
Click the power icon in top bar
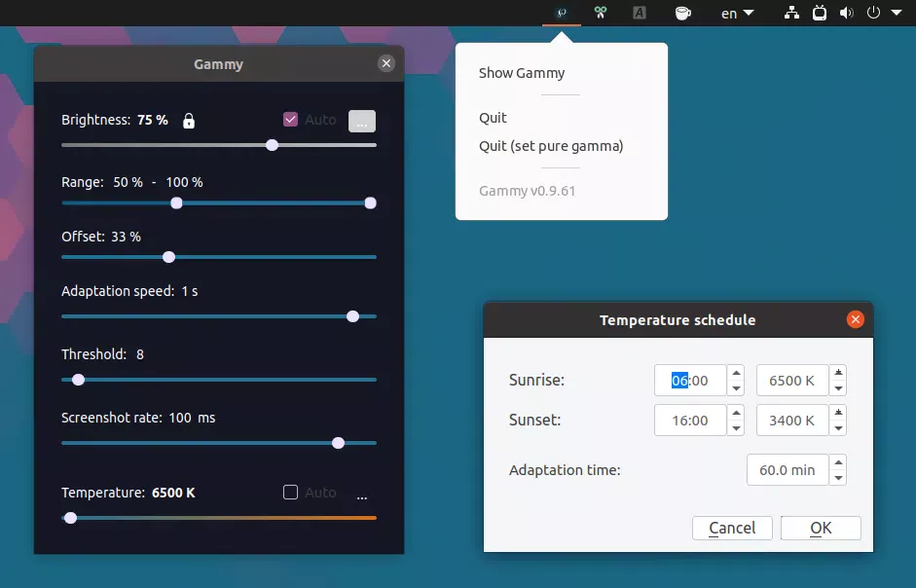pos(873,13)
